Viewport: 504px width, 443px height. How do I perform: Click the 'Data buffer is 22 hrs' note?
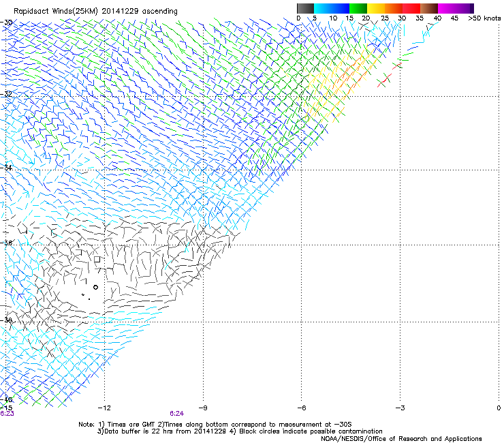pyautogui.click(x=240, y=431)
